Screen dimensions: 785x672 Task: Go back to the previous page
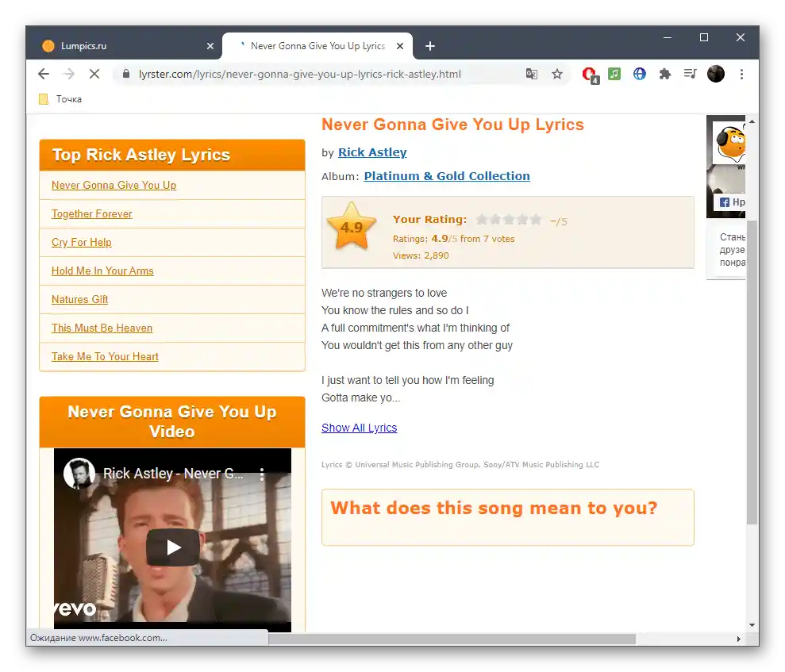pos(44,74)
